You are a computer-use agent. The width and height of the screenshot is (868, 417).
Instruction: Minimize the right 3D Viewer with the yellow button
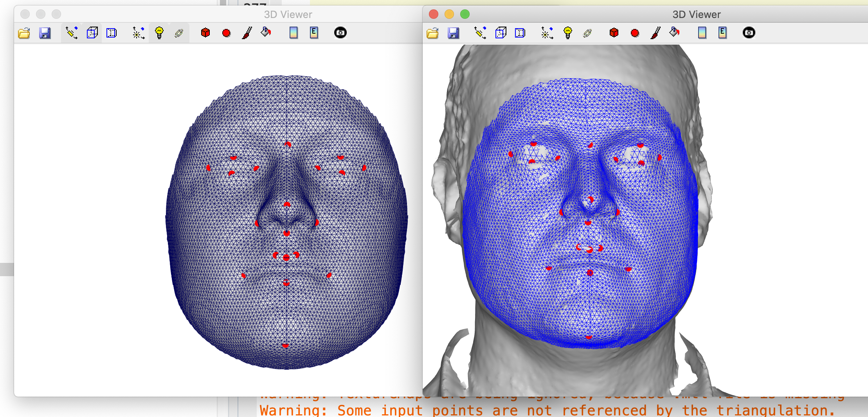(449, 14)
